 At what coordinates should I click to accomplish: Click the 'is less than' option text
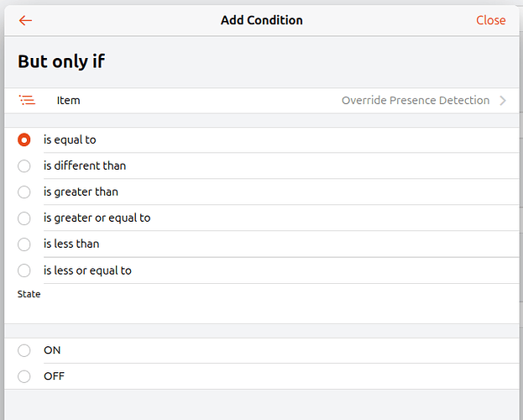(x=71, y=244)
